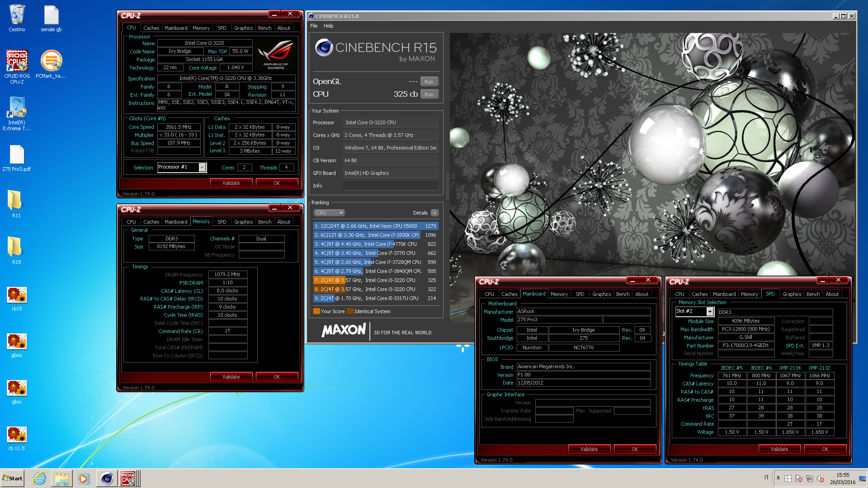Click Validate in the Mainboard CPU-Z window
The width and height of the screenshot is (868, 488).
click(589, 449)
